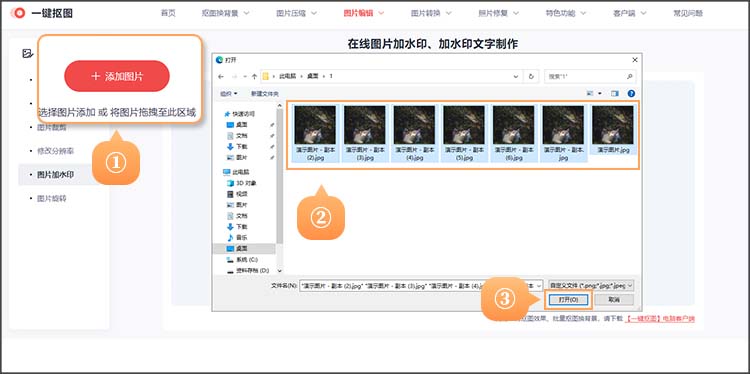
Task: Go up one folder level in dialog
Action: click(254, 77)
